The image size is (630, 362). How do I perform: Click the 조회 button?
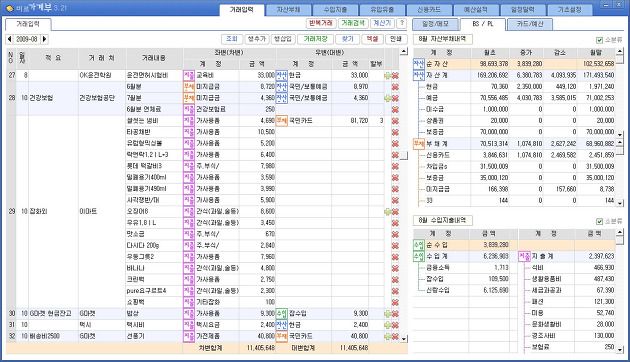[232, 39]
